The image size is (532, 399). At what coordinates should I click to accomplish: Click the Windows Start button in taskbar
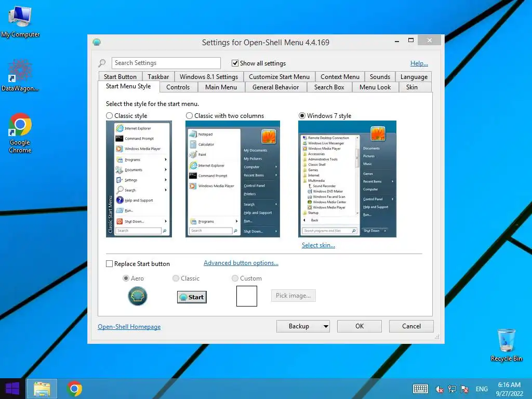click(x=12, y=389)
